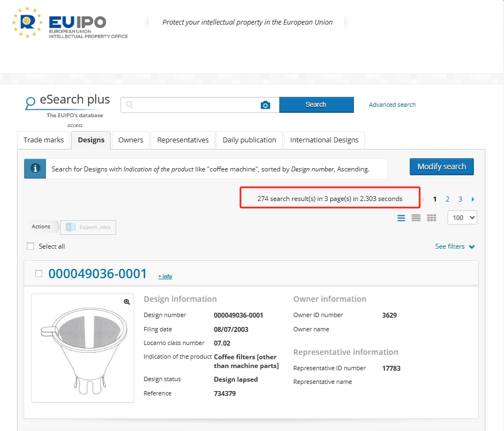Screen dimensions: 504x431
Task: Open the Daily publication tab
Action: pyautogui.click(x=249, y=140)
